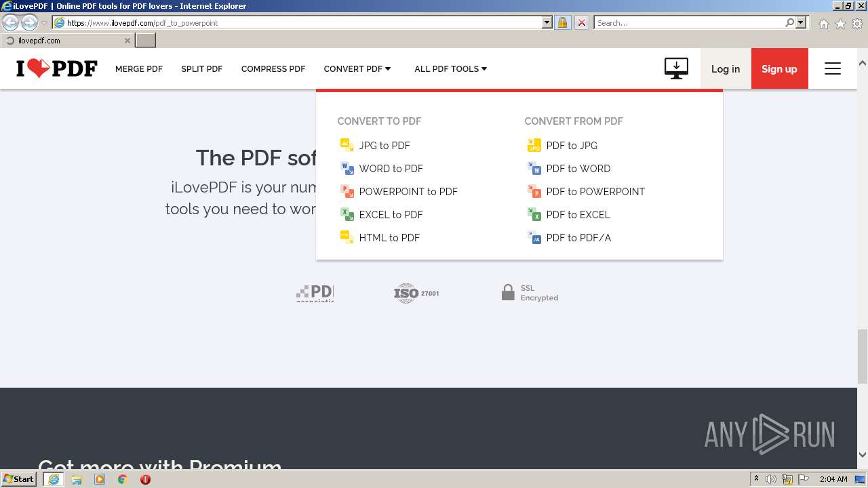Click the scrollbar down arrow
The height and width of the screenshot is (488, 868).
863,454
